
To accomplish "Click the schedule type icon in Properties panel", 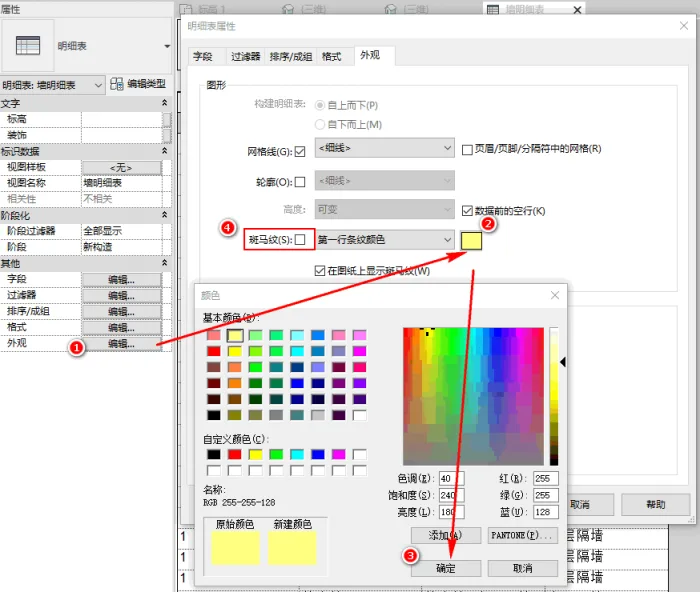I will [28, 46].
